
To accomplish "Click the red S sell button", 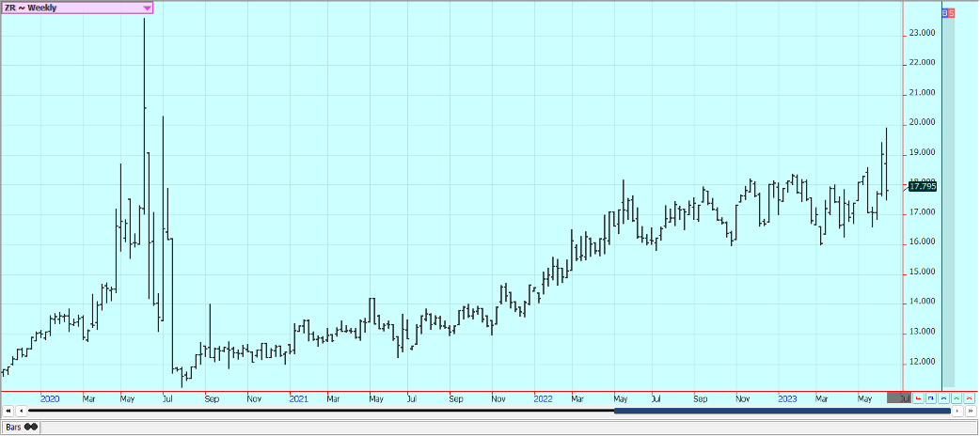I will pyautogui.click(x=952, y=12).
